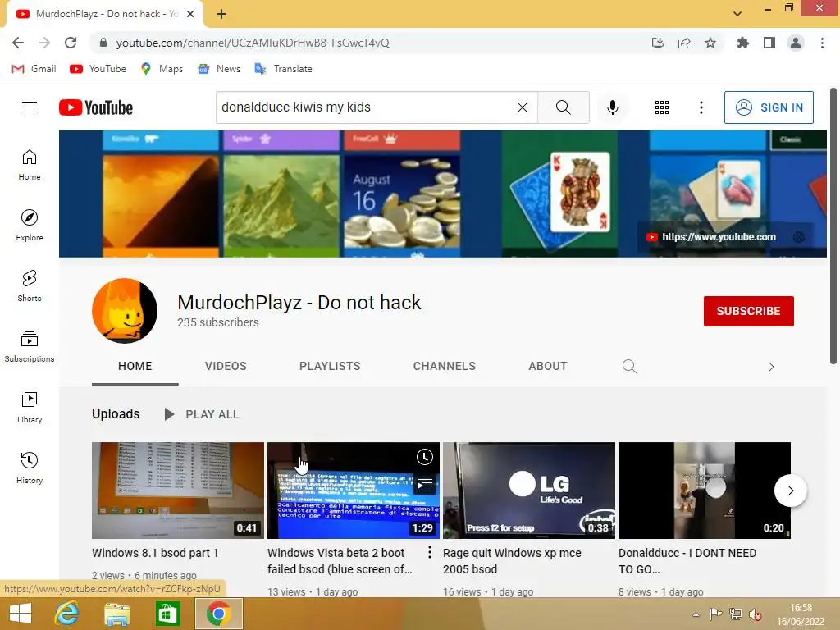Image resolution: width=840 pixels, height=630 pixels.
Task: Open the YouTube apps grid
Action: click(662, 107)
